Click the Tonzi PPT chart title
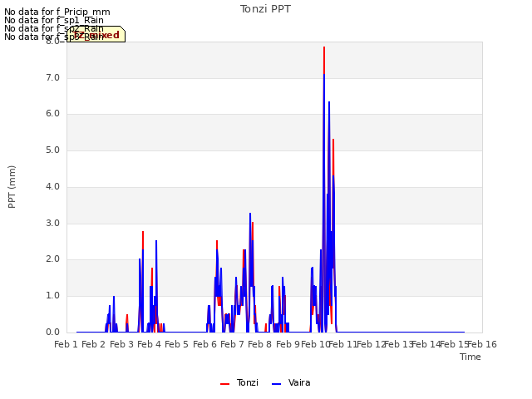 pyautogui.click(x=265, y=9)
